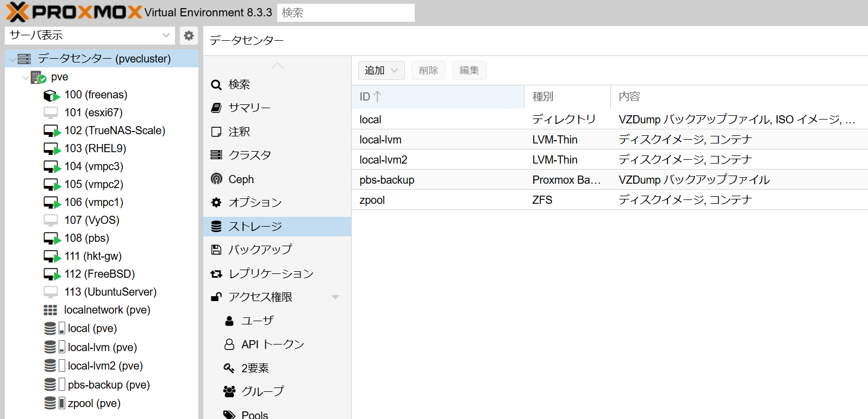
Task: Open the クラスタ menu item
Action: point(277,155)
